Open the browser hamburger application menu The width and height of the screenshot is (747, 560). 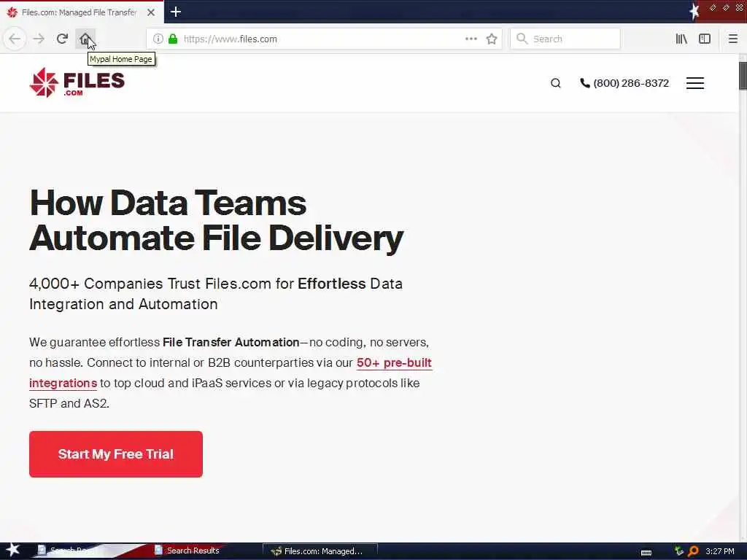pyautogui.click(x=732, y=39)
